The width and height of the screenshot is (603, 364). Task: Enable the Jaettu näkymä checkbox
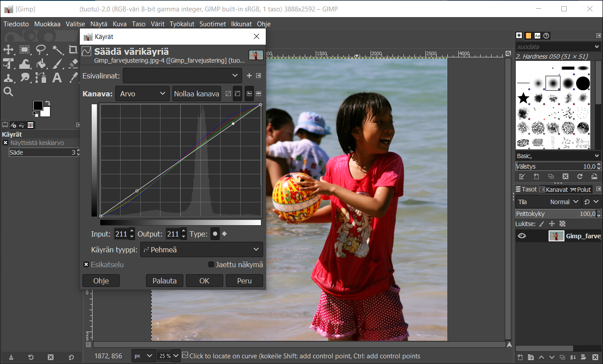coord(211,265)
